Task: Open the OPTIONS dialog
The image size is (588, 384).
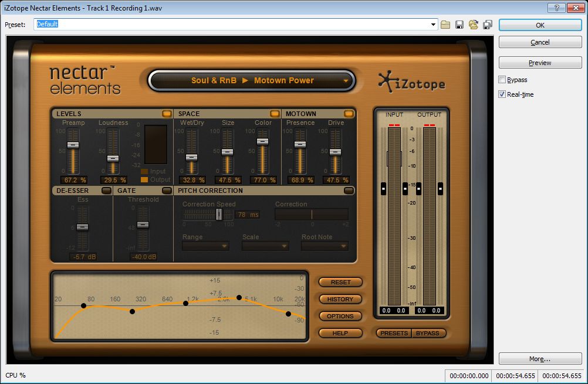Action: pos(340,316)
